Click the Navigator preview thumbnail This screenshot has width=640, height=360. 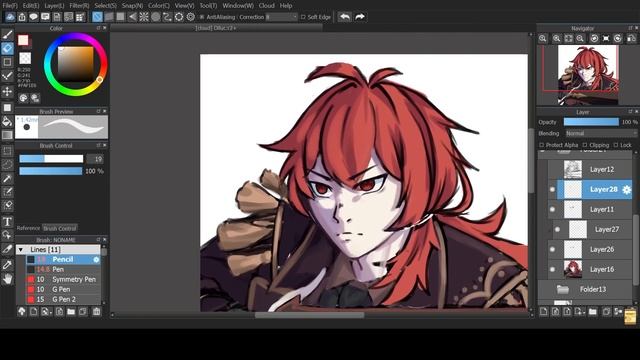[x=588, y=75]
